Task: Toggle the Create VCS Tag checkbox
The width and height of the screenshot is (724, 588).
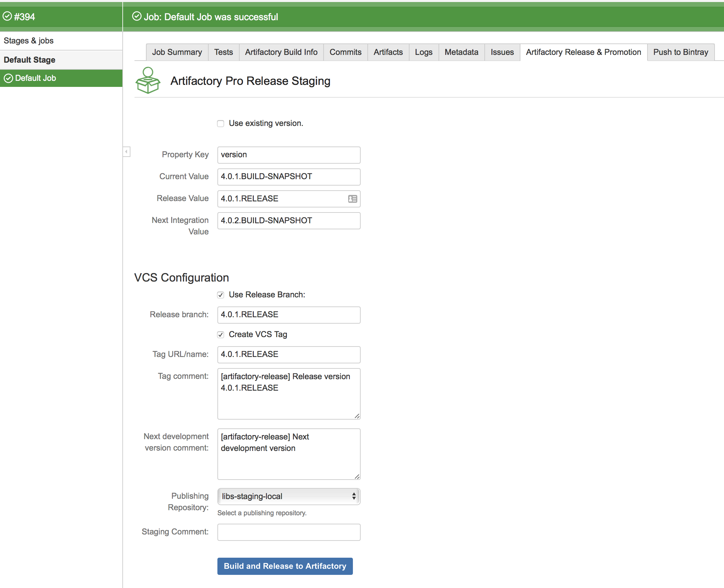Action: pyautogui.click(x=221, y=335)
